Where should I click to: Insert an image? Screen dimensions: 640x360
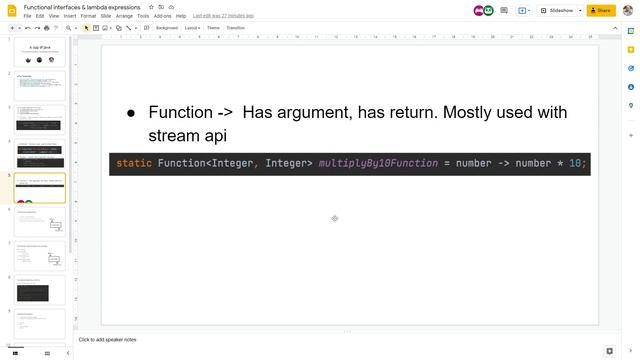tap(105, 28)
